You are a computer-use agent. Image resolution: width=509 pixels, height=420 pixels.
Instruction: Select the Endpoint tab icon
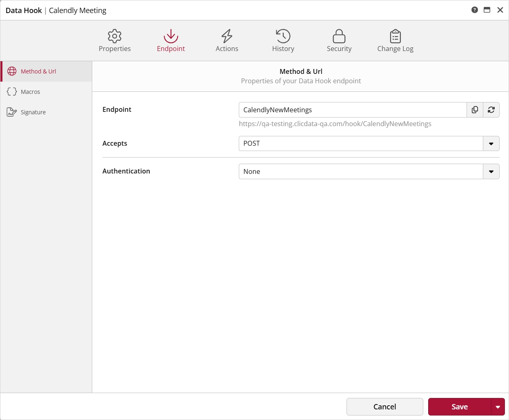point(171,36)
